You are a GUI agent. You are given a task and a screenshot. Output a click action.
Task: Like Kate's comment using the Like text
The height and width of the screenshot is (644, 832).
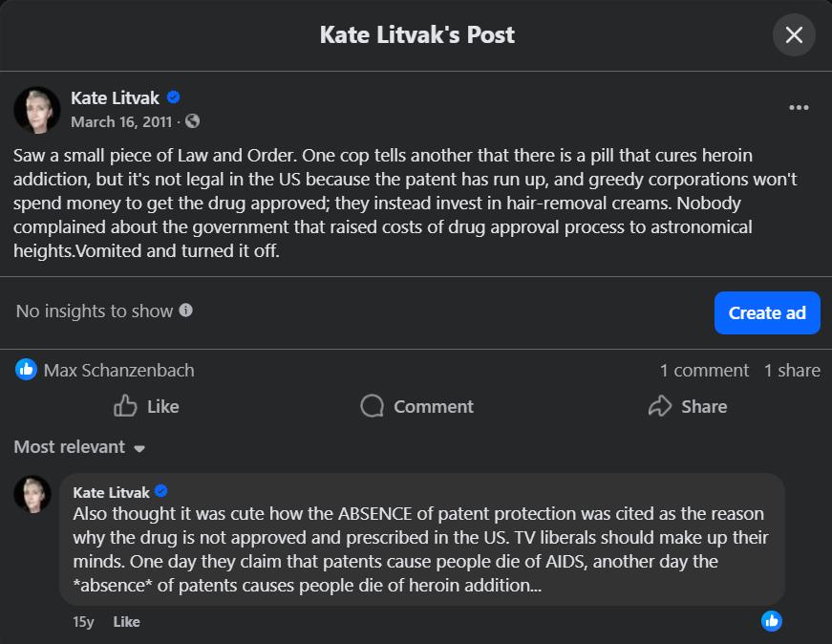(x=127, y=621)
